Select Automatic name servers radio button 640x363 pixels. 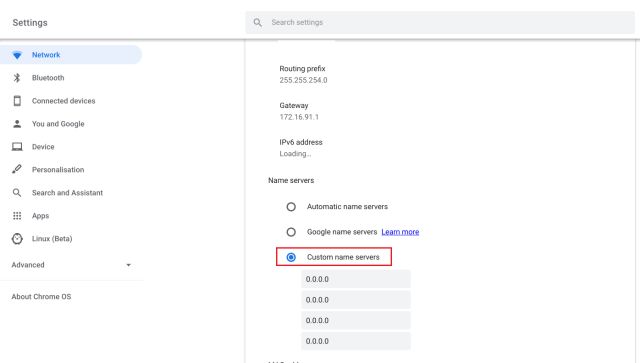tap(291, 207)
